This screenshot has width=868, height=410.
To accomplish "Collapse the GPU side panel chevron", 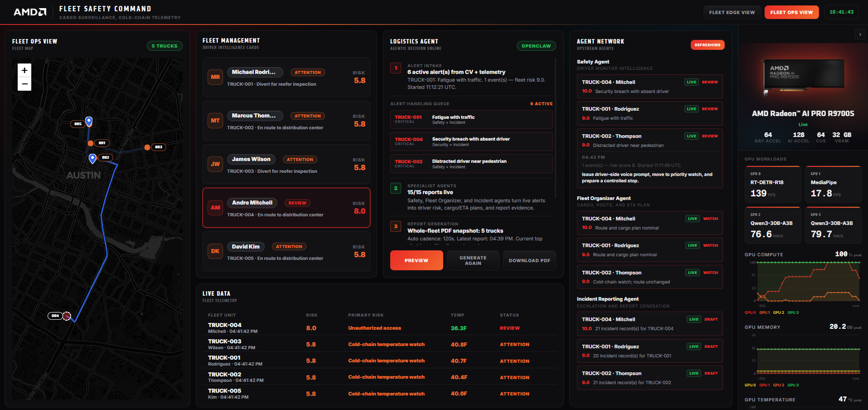I will (860, 34).
